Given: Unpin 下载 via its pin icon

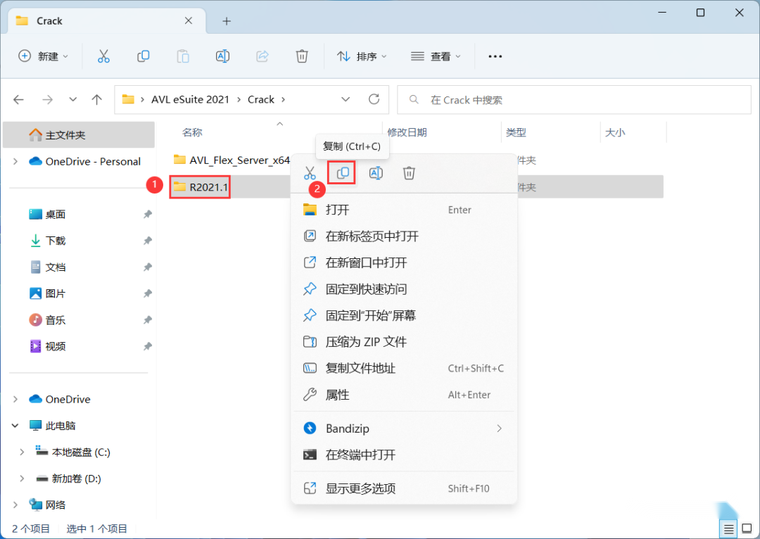Looking at the screenshot, I should click(x=148, y=240).
